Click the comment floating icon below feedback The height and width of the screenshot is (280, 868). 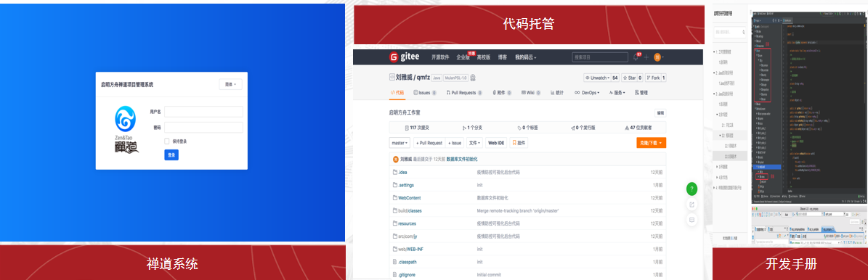click(691, 220)
